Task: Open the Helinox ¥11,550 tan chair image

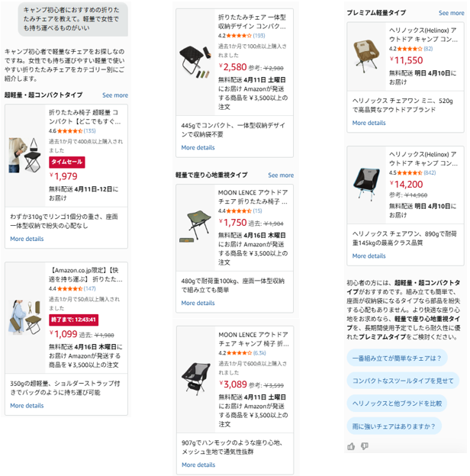Action: click(x=366, y=56)
